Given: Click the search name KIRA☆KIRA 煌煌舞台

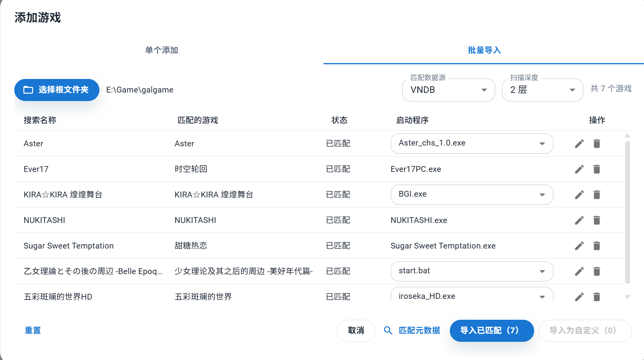Looking at the screenshot, I should (x=63, y=195).
